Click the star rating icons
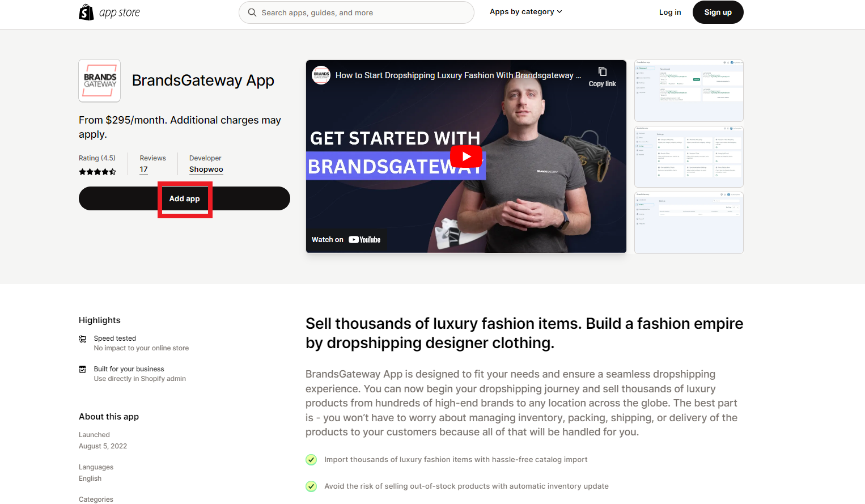Screen dimensions: 865x504 click(x=97, y=172)
